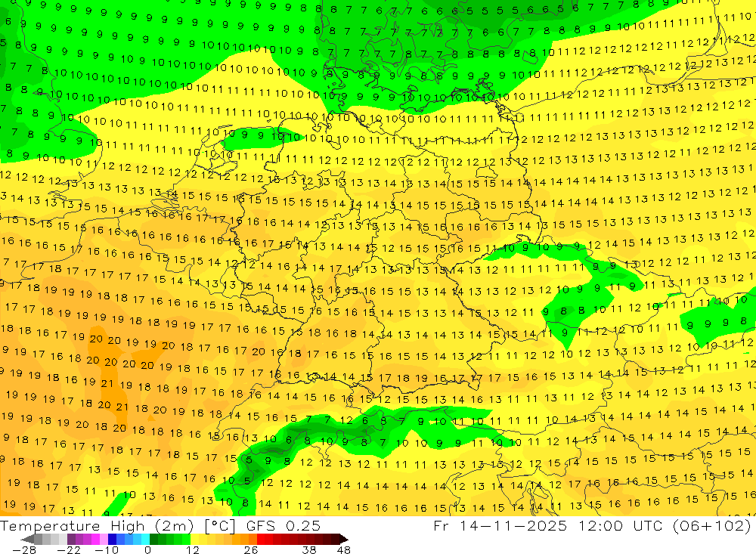
Task: Click the '26' legend label
Action: point(251,549)
